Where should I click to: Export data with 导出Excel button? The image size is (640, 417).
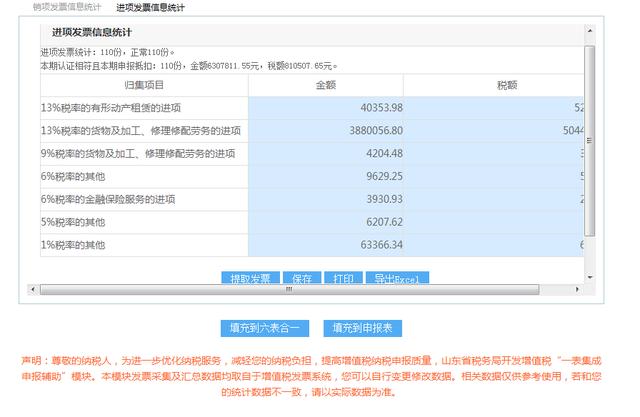[x=397, y=278]
